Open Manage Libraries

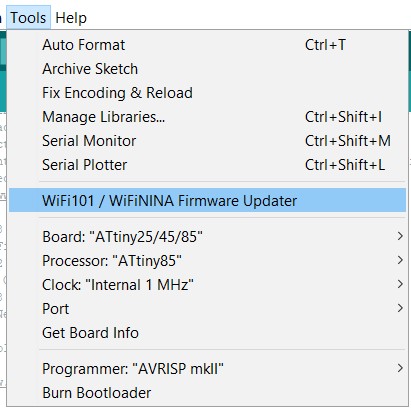[x=207, y=117]
